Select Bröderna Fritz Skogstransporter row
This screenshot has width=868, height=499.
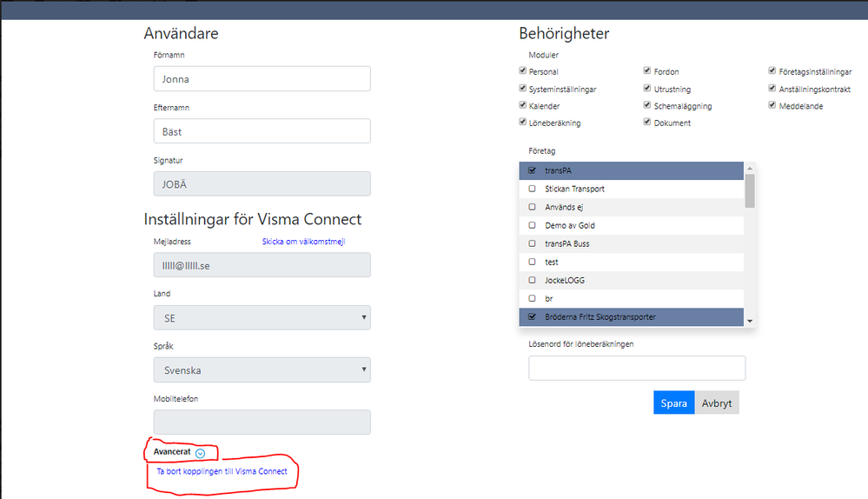click(x=632, y=316)
